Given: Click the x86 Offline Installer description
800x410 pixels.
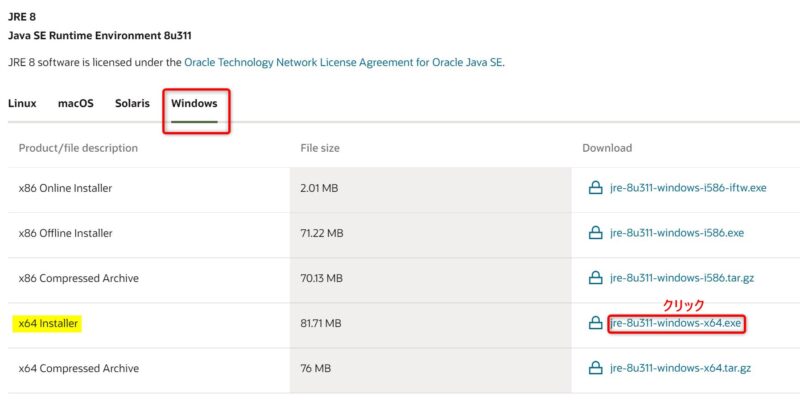Looking at the screenshot, I should pos(65,233).
